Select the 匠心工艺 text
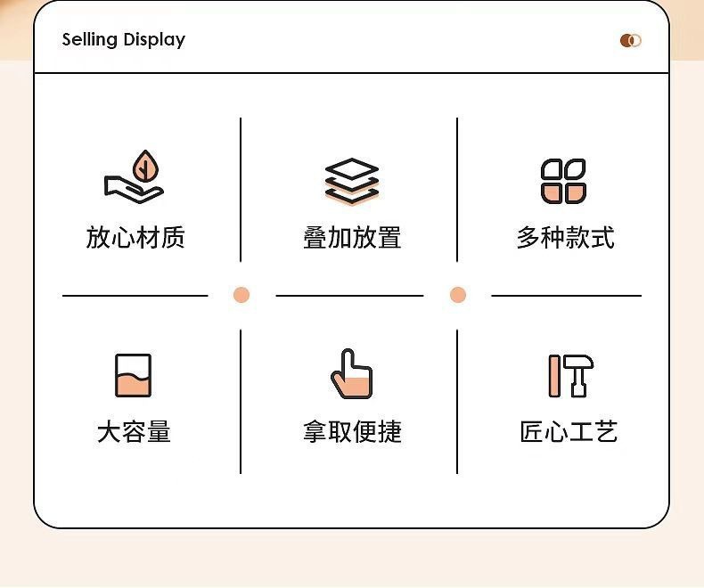 pos(569,432)
